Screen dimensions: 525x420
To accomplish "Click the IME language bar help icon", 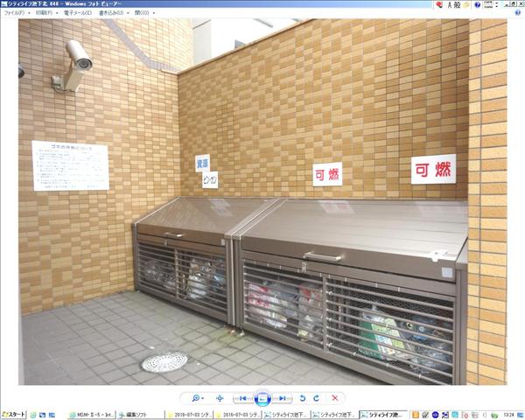I will 478,4.
